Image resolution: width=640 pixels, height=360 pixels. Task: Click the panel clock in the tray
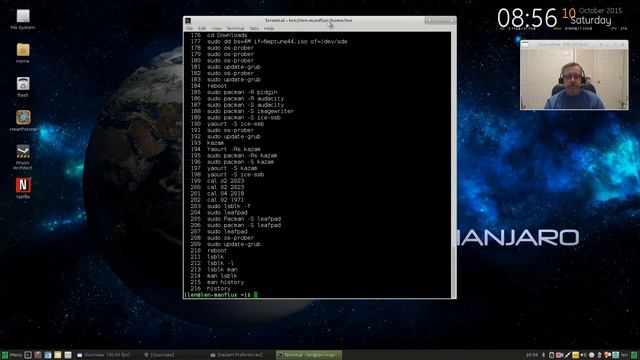532,355
